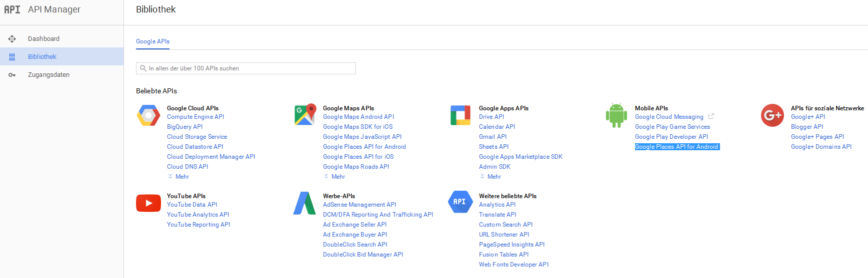Click the external link icon beside Cloud Messaging

(x=711, y=116)
